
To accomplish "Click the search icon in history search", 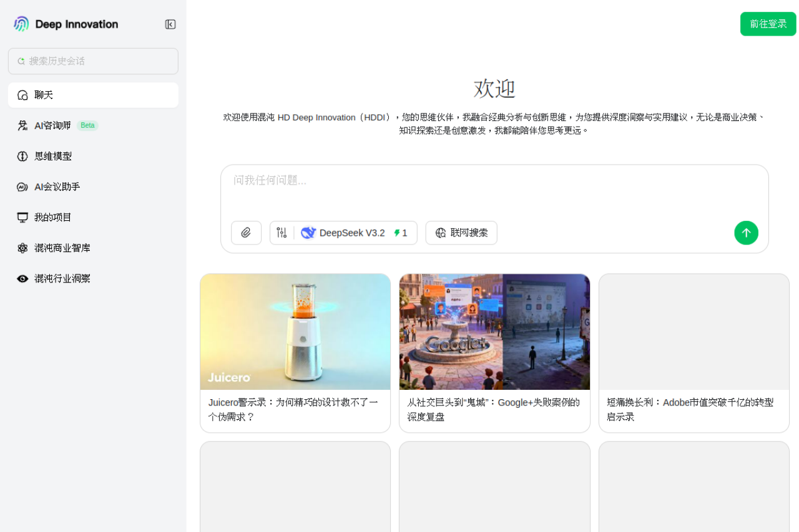I will [x=21, y=61].
